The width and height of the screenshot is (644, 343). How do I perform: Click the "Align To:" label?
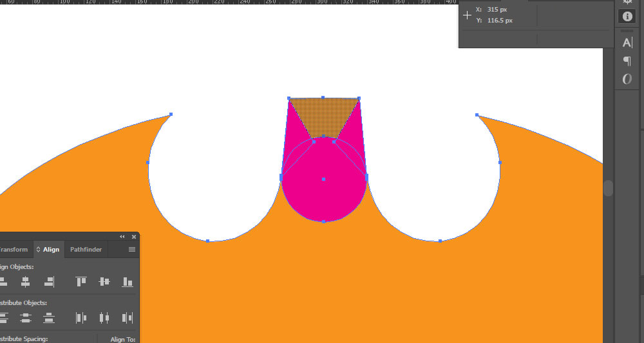pyautogui.click(x=123, y=339)
